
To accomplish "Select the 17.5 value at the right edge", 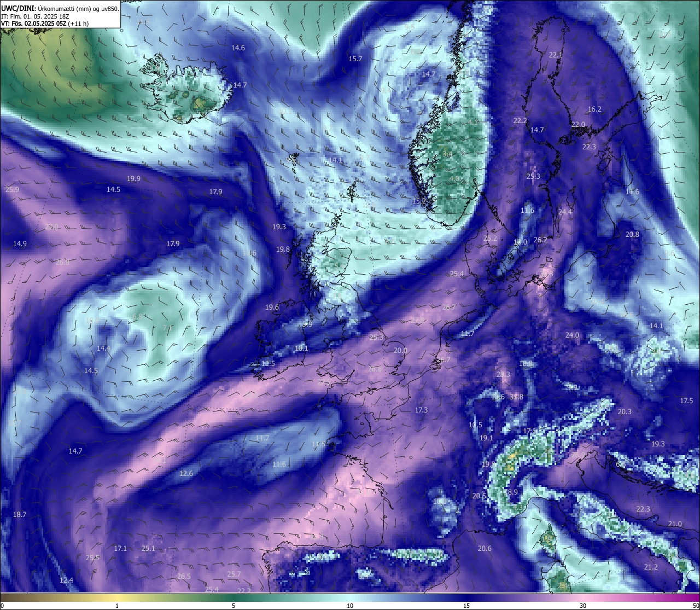I will point(686,401).
